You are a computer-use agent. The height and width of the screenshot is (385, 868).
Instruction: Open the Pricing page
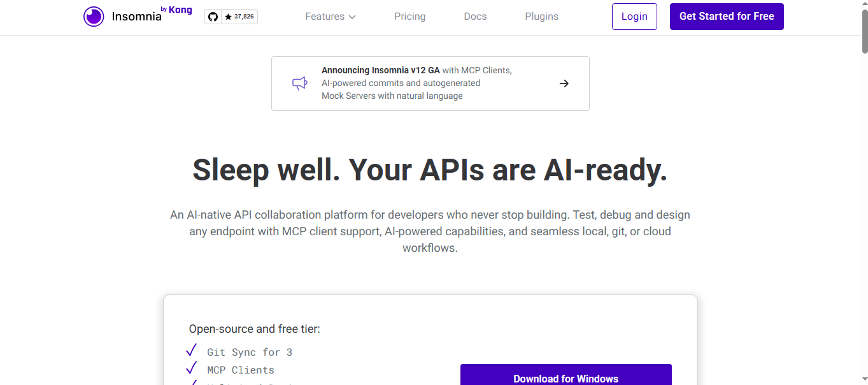pyautogui.click(x=409, y=17)
